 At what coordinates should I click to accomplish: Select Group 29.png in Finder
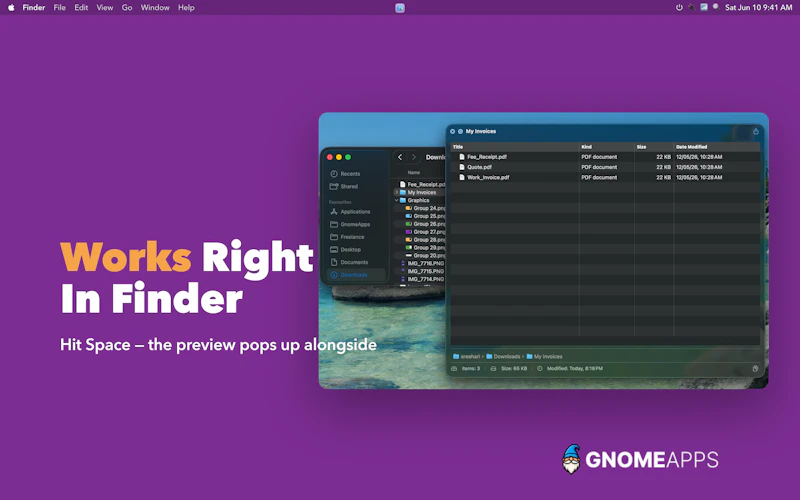click(x=425, y=248)
